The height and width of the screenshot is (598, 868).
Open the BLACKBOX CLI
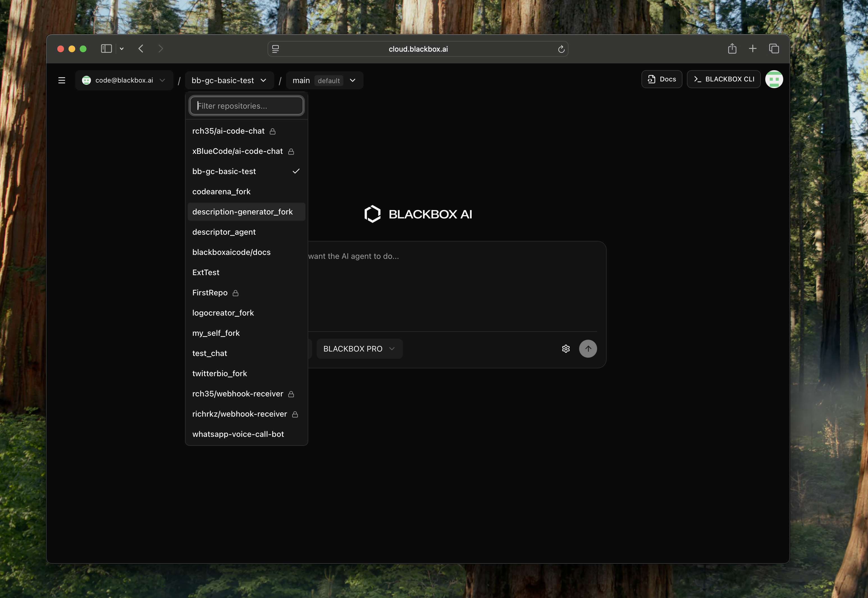pyautogui.click(x=723, y=79)
